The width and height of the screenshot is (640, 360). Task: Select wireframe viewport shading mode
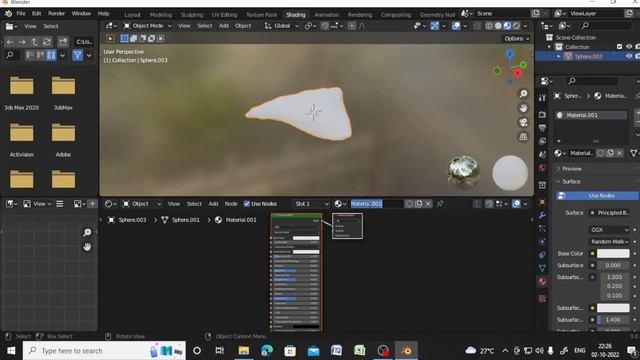click(x=489, y=26)
